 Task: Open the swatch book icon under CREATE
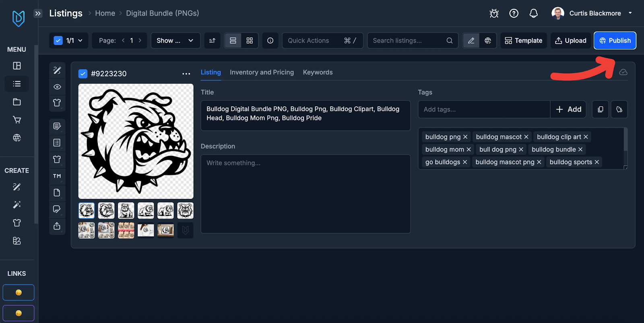tap(17, 241)
